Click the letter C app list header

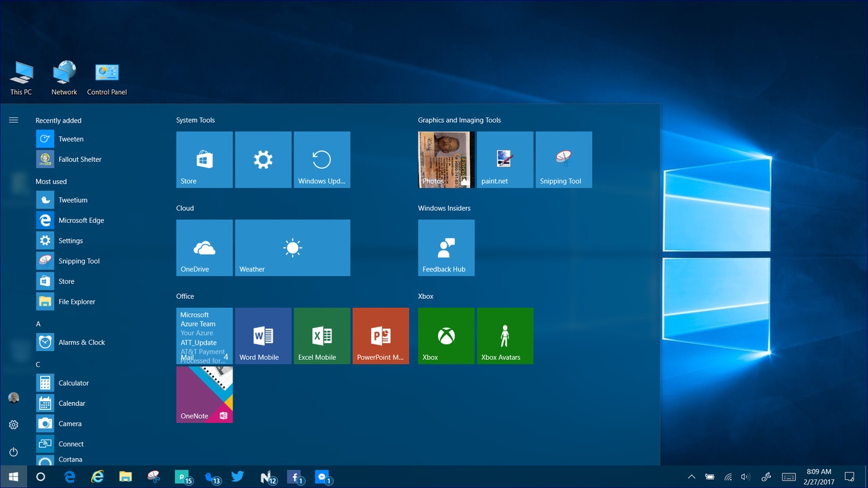point(38,365)
